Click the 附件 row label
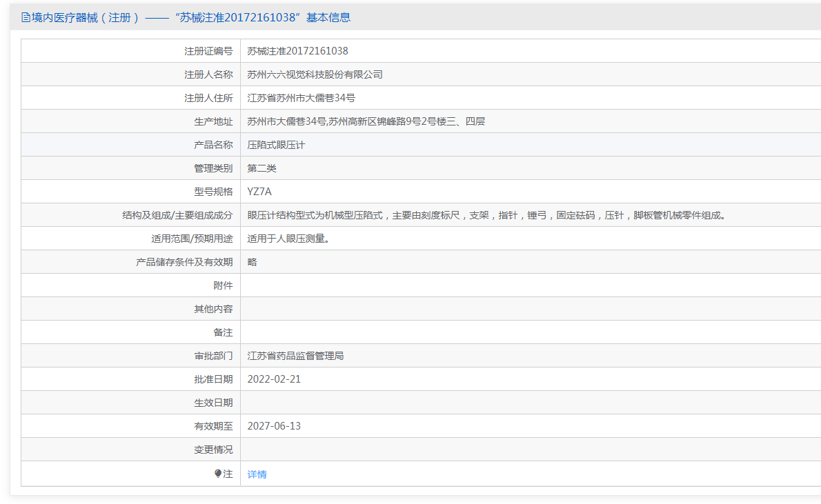Image resolution: width=821 pixels, height=504 pixels. [x=223, y=285]
